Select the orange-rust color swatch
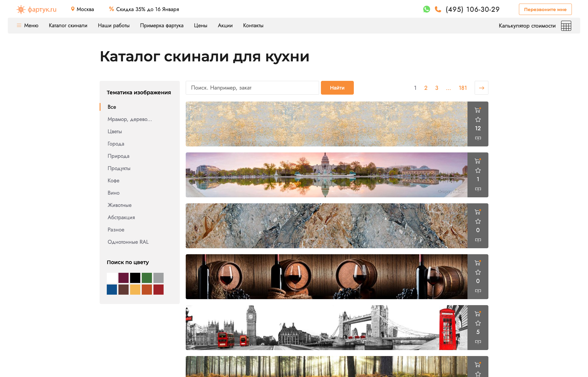 [147, 290]
